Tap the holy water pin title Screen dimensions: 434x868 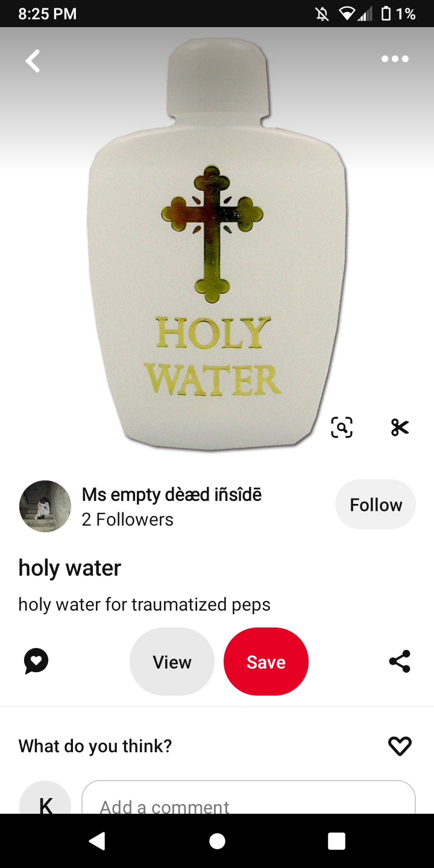(x=70, y=568)
